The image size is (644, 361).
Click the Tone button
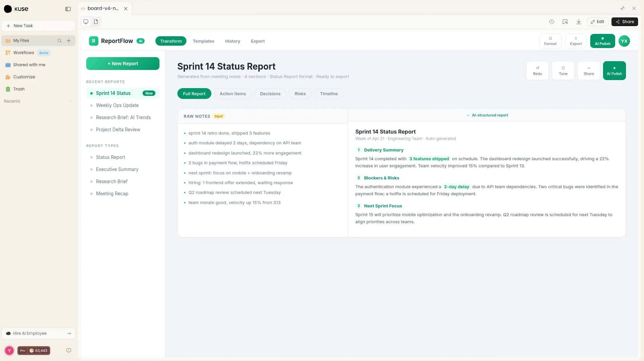pos(563,71)
